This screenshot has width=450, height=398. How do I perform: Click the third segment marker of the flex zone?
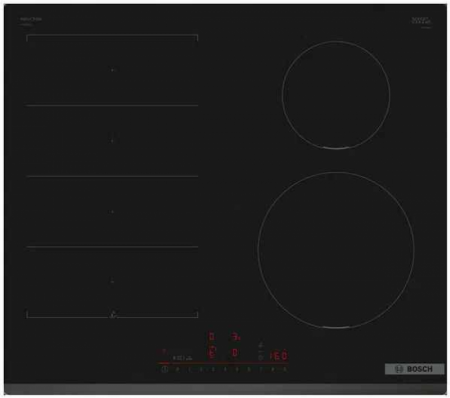tap(112, 212)
